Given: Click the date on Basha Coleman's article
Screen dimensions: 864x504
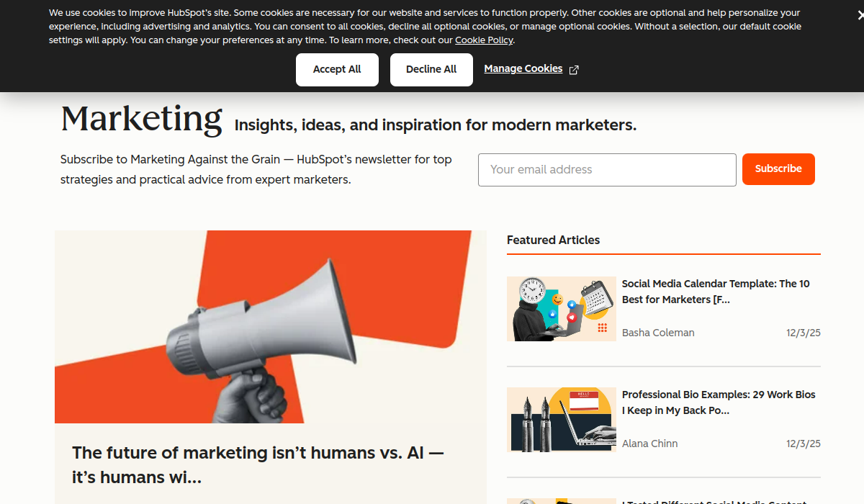Looking at the screenshot, I should tap(804, 333).
